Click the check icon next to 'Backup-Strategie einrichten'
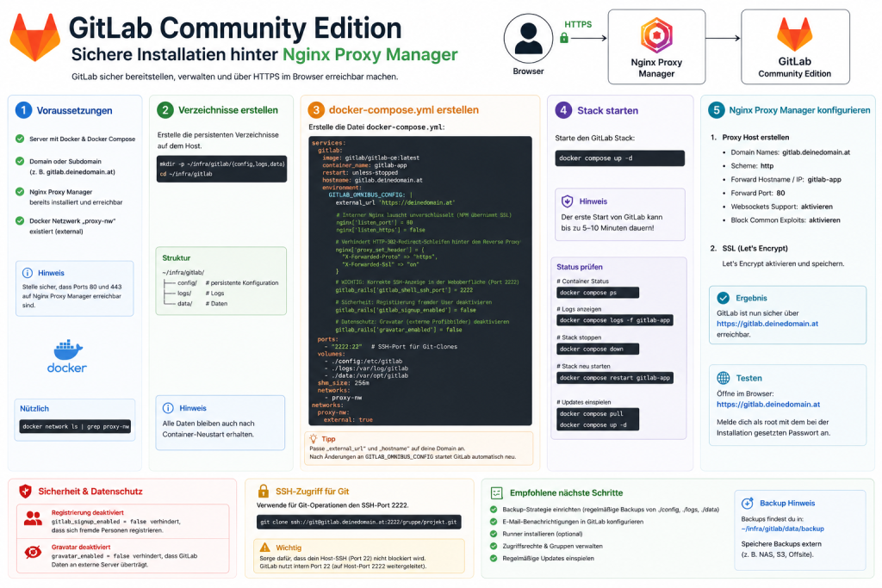The width and height of the screenshot is (882, 588). (494, 510)
